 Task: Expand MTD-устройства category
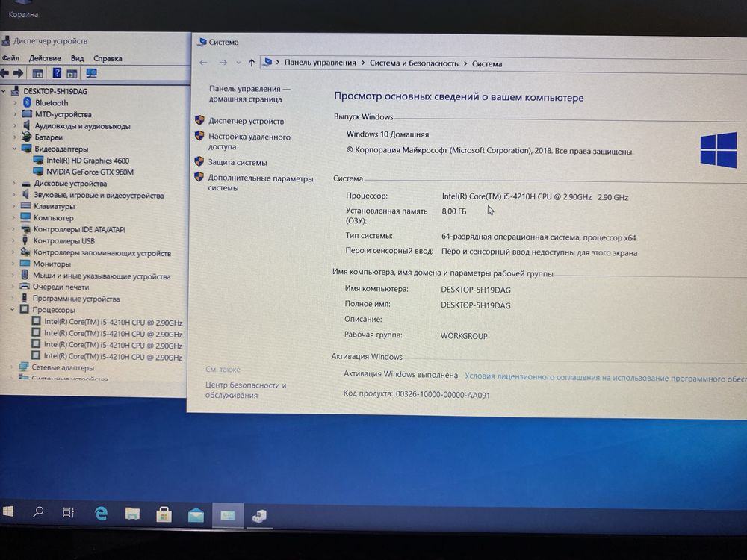(15, 114)
